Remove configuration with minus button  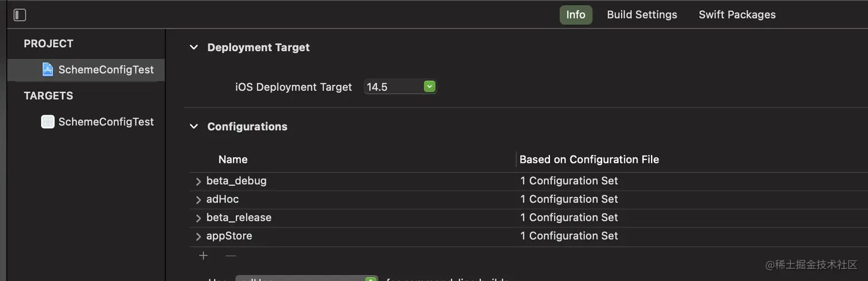(230, 256)
